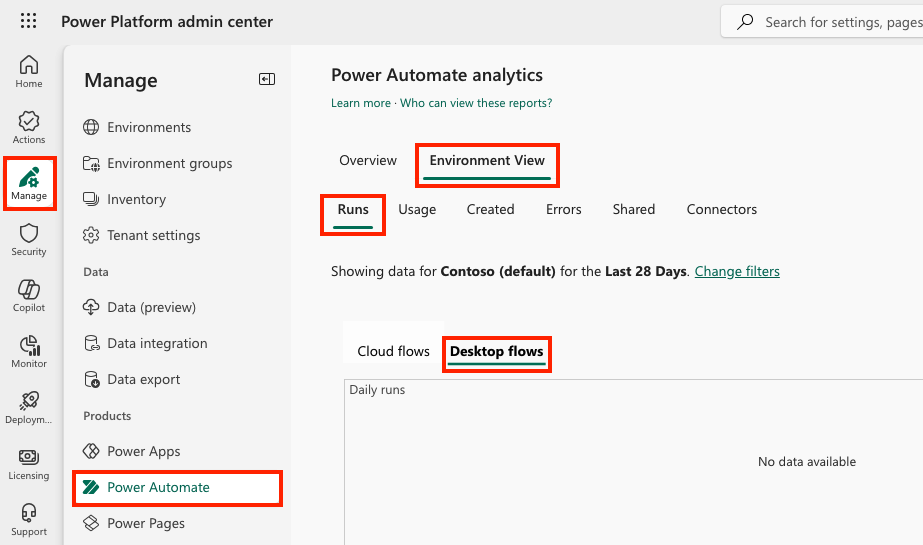Collapse the Manage navigation pane

pos(267,80)
